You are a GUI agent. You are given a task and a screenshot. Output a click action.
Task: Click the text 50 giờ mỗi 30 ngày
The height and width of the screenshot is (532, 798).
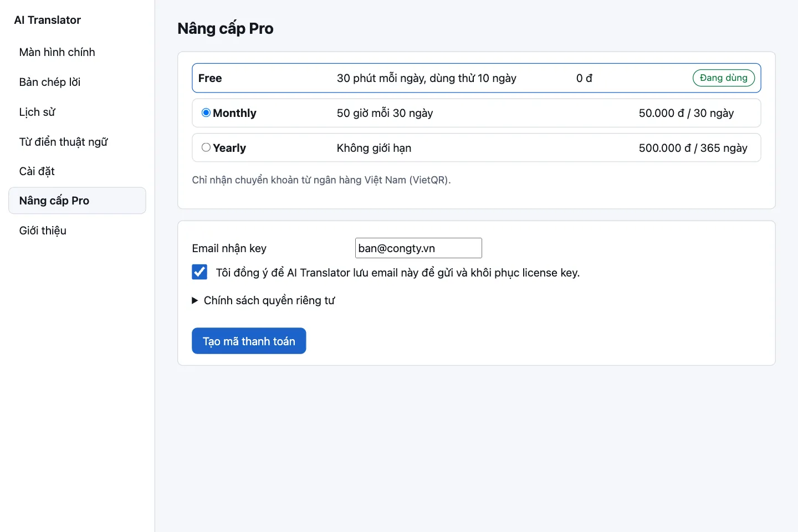385,113
